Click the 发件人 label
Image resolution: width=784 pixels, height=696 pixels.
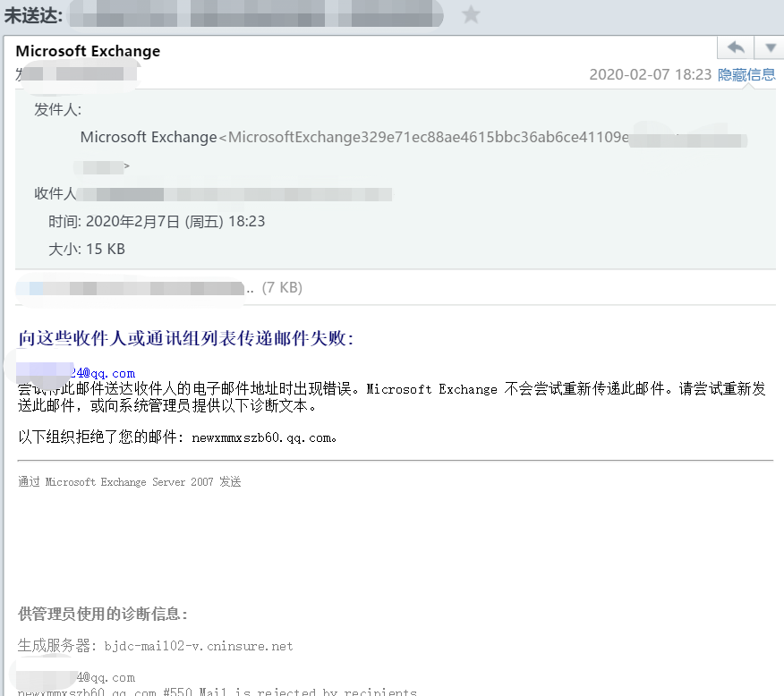click(x=57, y=109)
